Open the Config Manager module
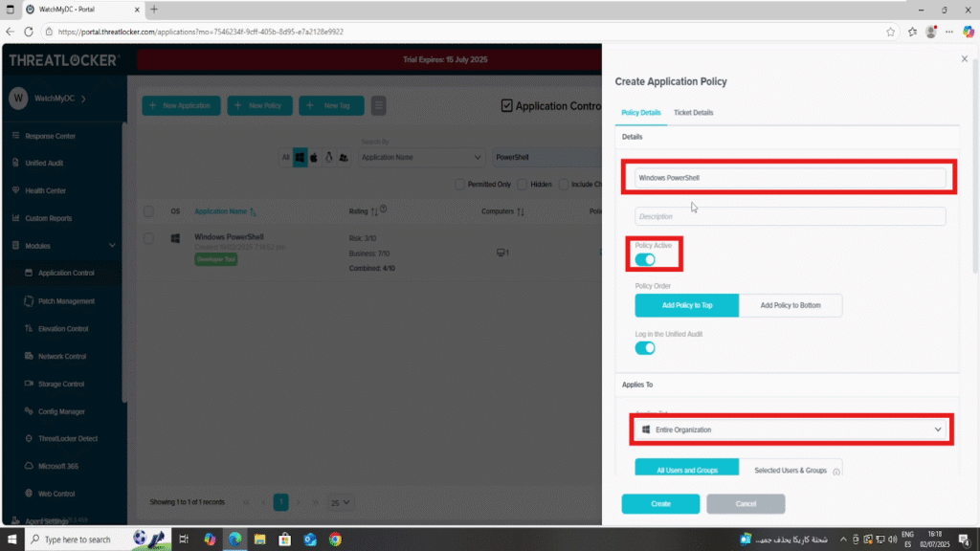The width and height of the screenshot is (980, 551). click(x=60, y=411)
